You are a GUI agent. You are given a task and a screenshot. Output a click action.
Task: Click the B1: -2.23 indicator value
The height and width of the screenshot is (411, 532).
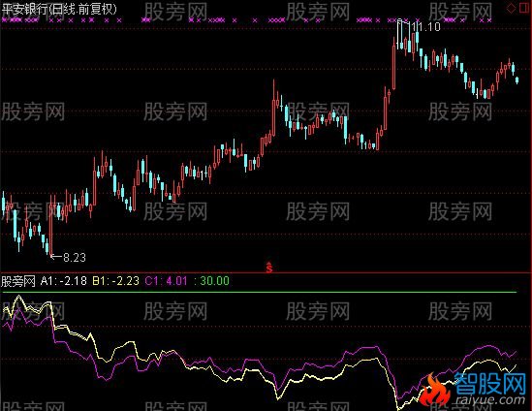[116, 281]
